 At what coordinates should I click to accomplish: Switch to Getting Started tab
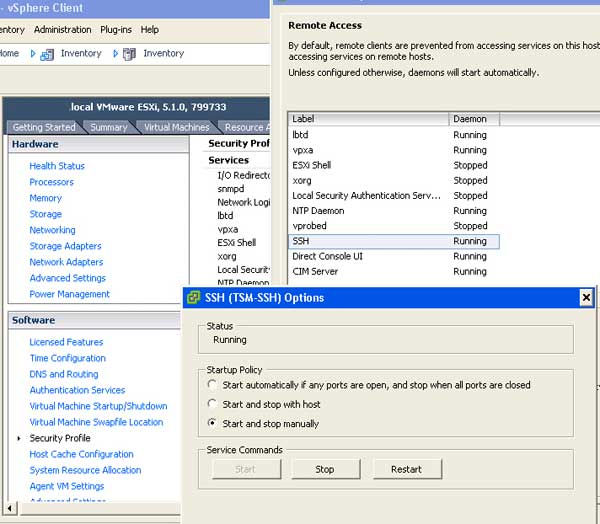[x=44, y=127]
